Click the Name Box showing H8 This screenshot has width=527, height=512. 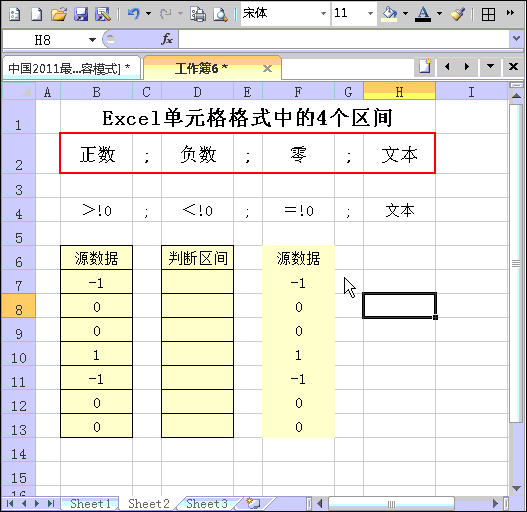(43, 40)
